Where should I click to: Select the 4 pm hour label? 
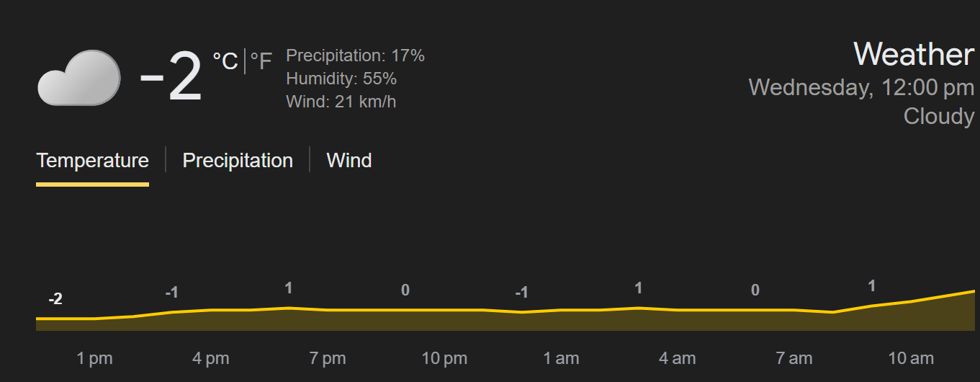coord(211,358)
